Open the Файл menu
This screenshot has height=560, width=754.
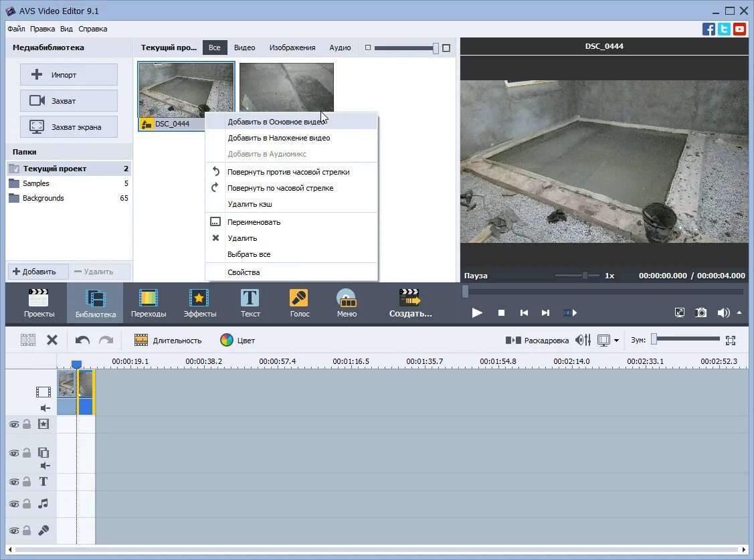[16, 29]
